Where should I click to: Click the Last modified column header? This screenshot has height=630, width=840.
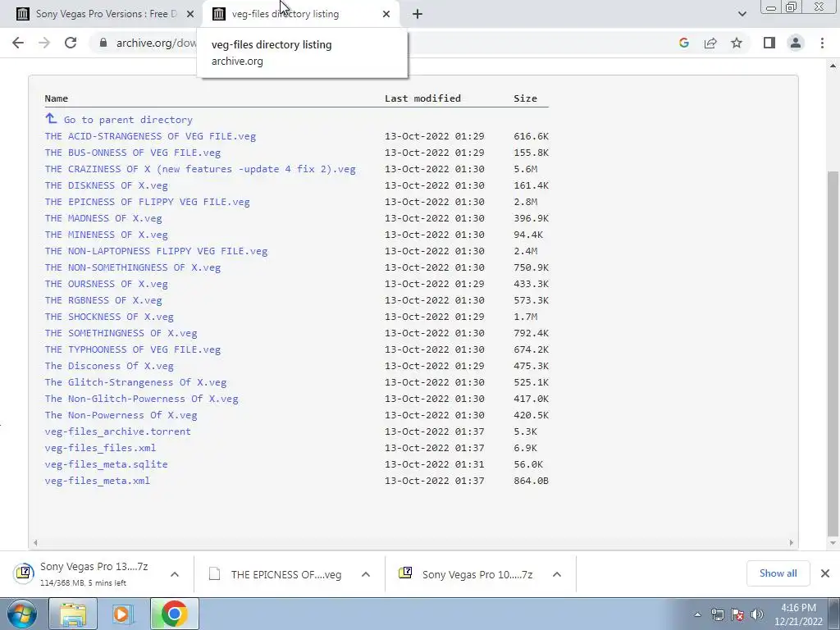coord(422,98)
